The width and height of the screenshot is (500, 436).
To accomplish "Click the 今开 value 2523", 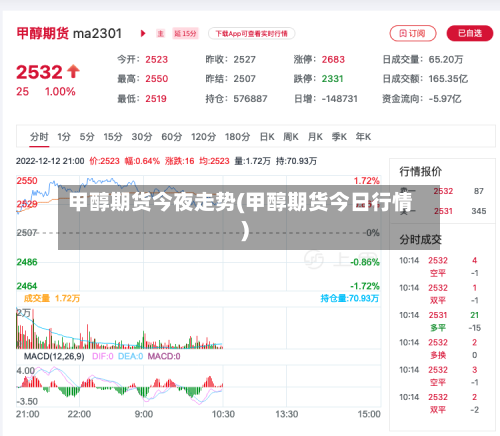I will pyautogui.click(x=156, y=59).
